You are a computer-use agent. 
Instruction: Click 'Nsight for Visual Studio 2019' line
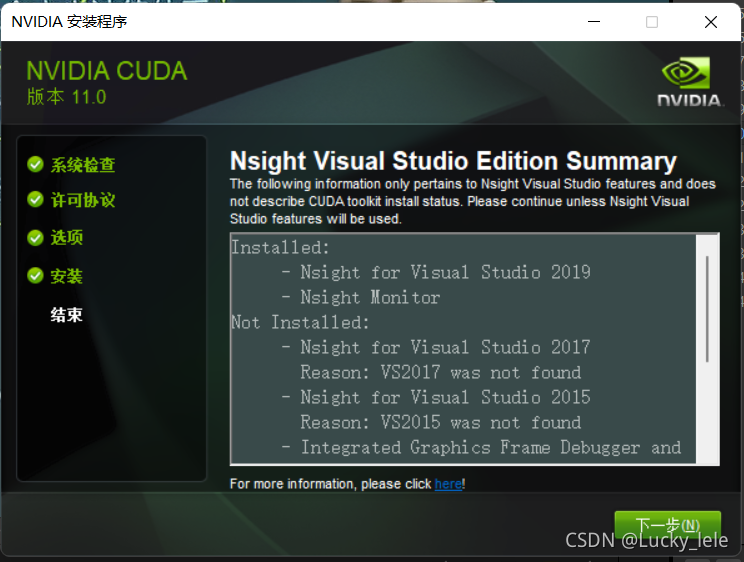click(445, 272)
